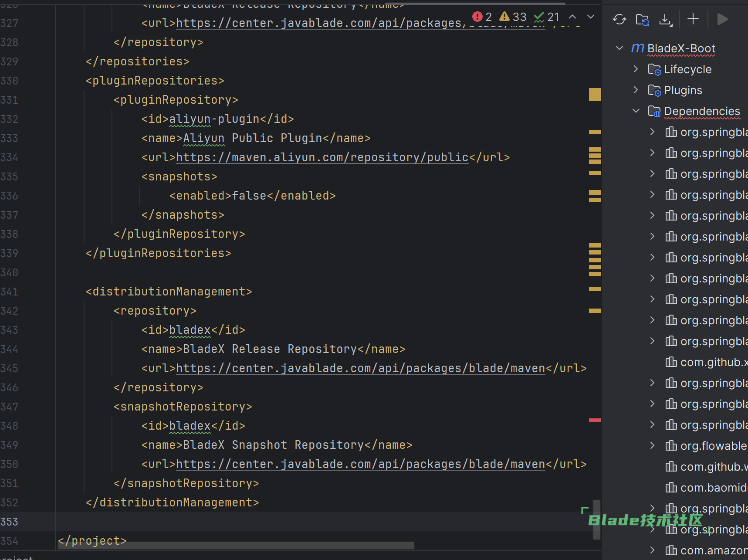Click line number 341 in gutter
Viewport: 748px width, 560px height.
(x=9, y=292)
